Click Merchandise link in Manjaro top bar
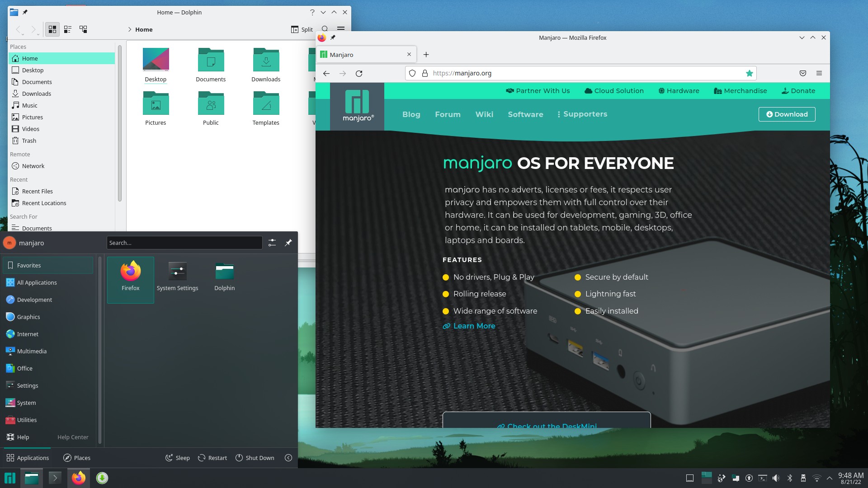 click(741, 91)
